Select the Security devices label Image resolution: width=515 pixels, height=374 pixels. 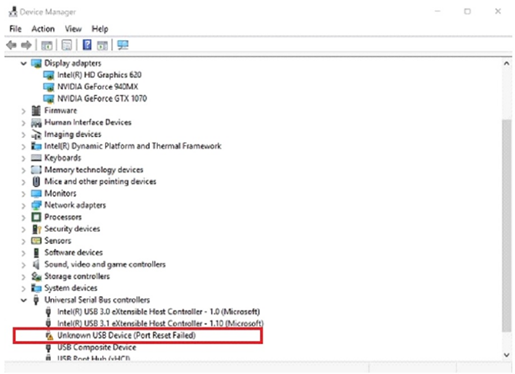click(72, 229)
